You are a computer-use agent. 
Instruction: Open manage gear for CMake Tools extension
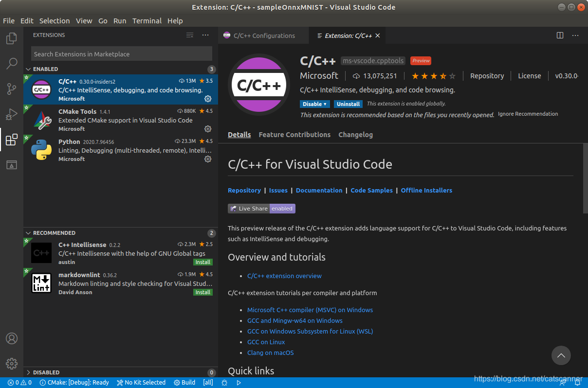pos(208,129)
